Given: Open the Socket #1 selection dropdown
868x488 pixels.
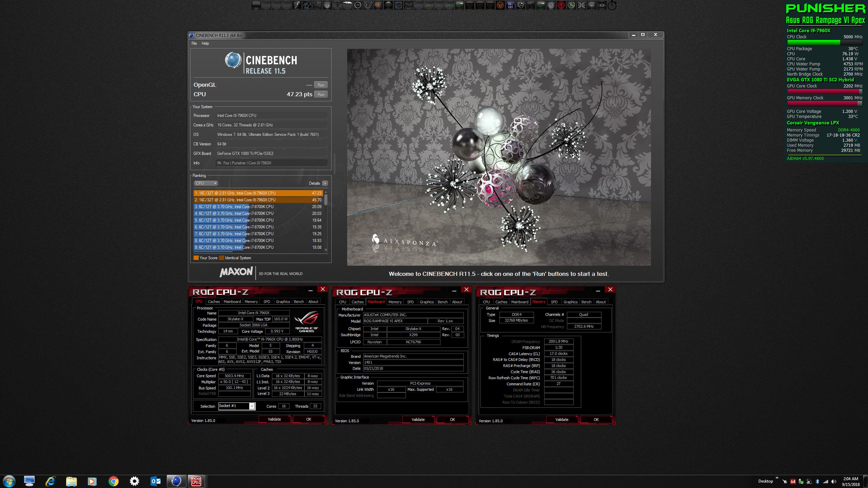Looking at the screenshot, I should click(x=237, y=406).
